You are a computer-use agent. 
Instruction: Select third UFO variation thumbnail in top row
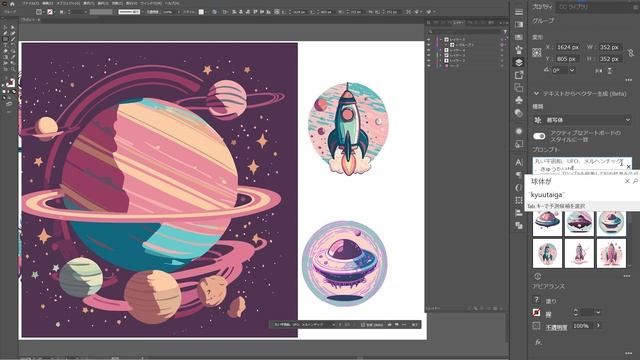tap(611, 223)
